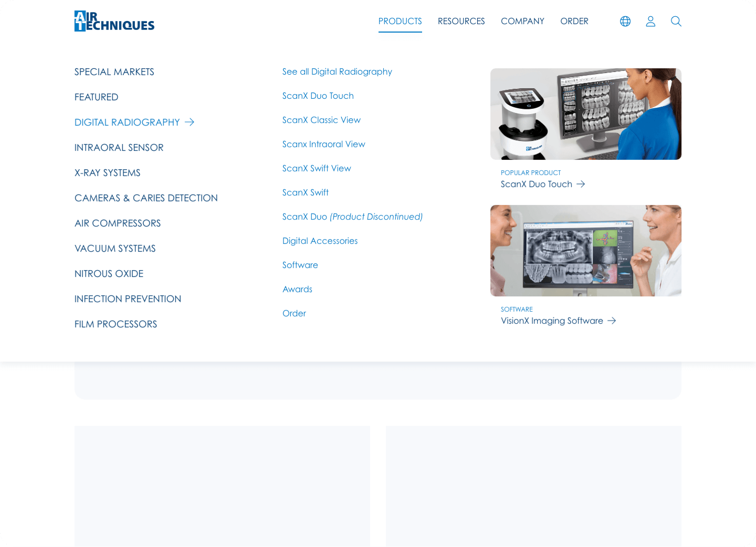Select SPECIAL MARKETS category
This screenshot has width=756, height=547.
114,72
